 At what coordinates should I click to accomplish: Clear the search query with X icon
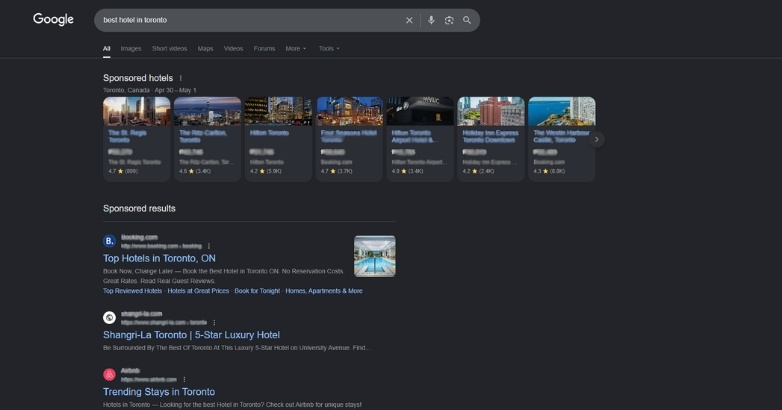tap(409, 20)
